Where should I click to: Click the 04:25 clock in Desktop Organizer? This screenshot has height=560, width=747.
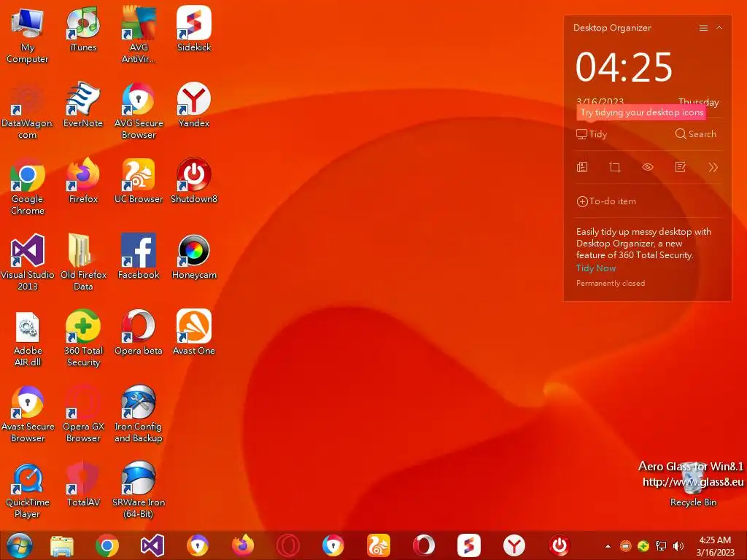(624, 67)
